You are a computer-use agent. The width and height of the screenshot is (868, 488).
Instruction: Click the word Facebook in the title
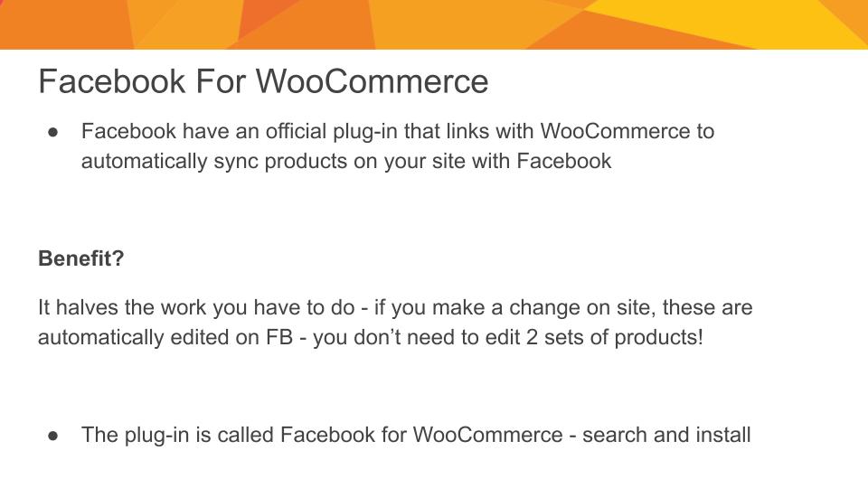111,81
